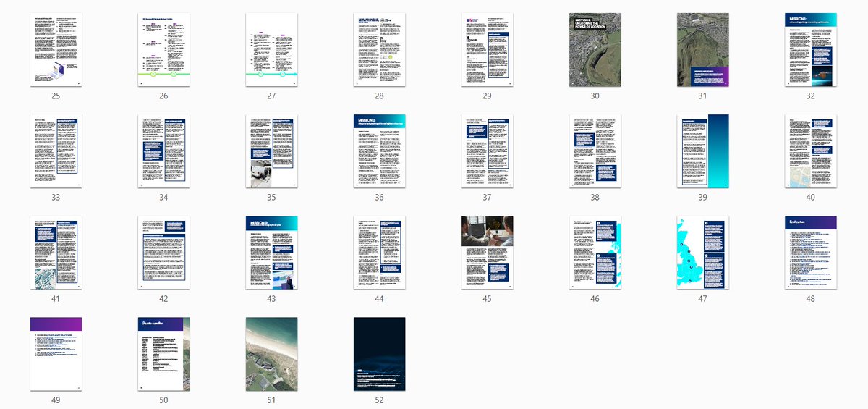
Task: Select page 26 thumbnail
Action: click(x=163, y=50)
